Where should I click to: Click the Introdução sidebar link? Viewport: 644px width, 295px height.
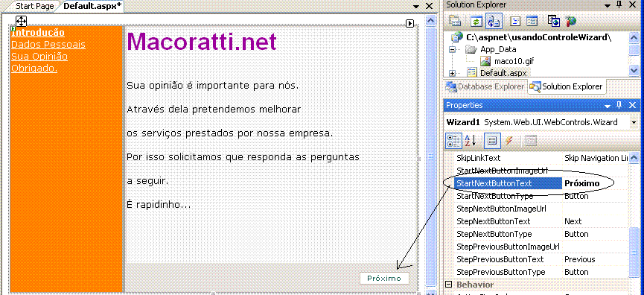(38, 33)
